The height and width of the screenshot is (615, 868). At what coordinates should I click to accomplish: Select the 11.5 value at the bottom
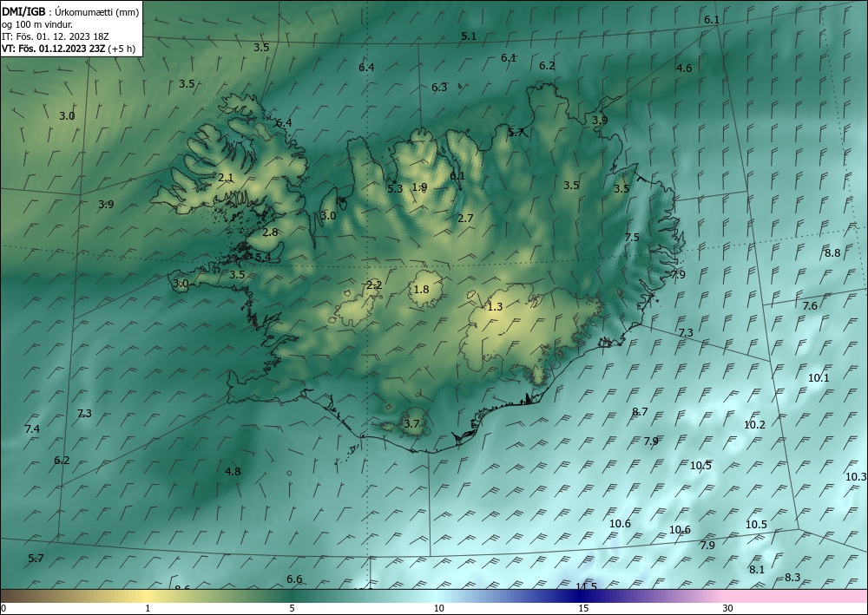587,586
